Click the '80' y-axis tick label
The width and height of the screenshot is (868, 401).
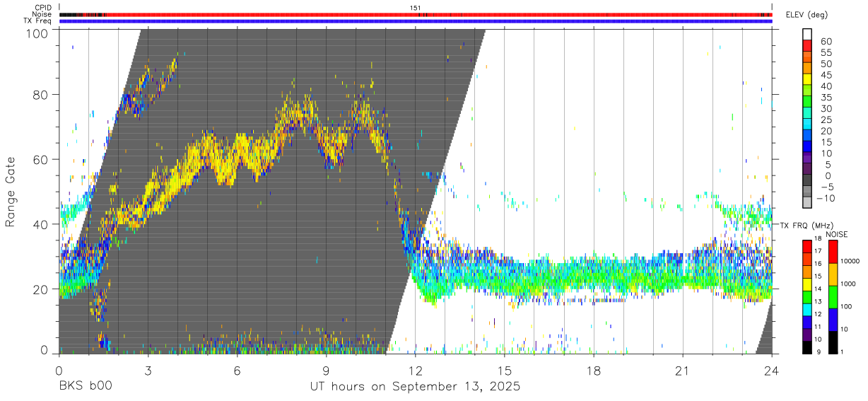41,95
